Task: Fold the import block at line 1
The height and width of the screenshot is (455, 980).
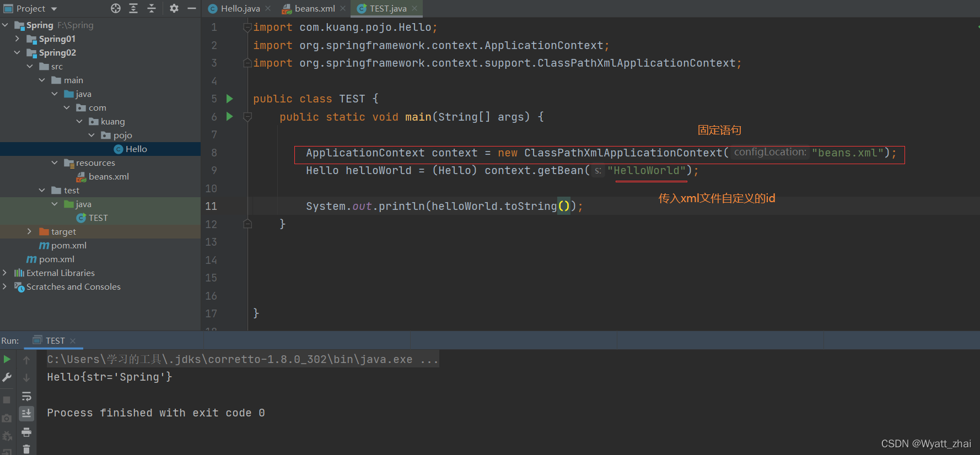Action: [247, 28]
